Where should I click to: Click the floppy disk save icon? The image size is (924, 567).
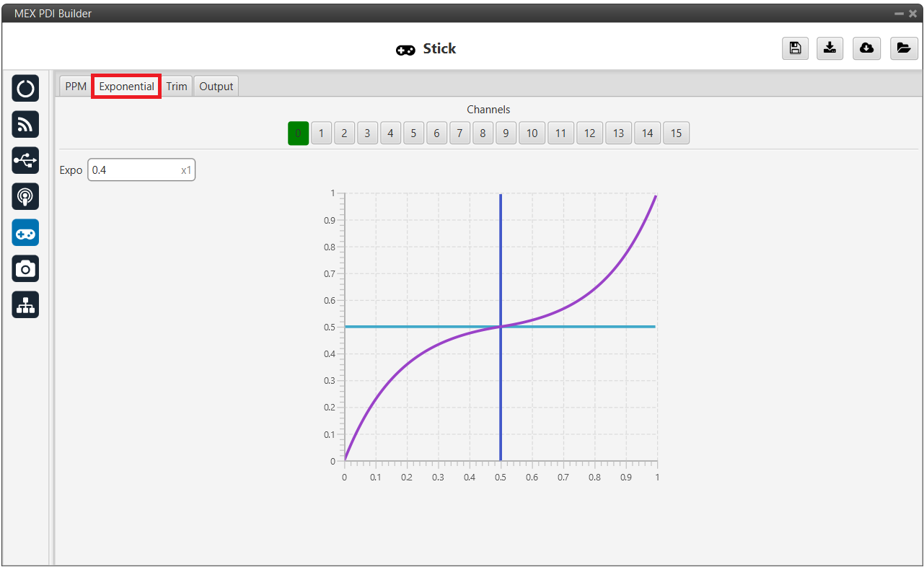click(x=795, y=48)
